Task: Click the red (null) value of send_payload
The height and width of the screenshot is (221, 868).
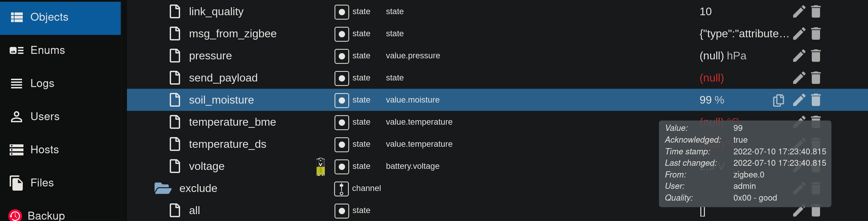Action: tap(711, 78)
